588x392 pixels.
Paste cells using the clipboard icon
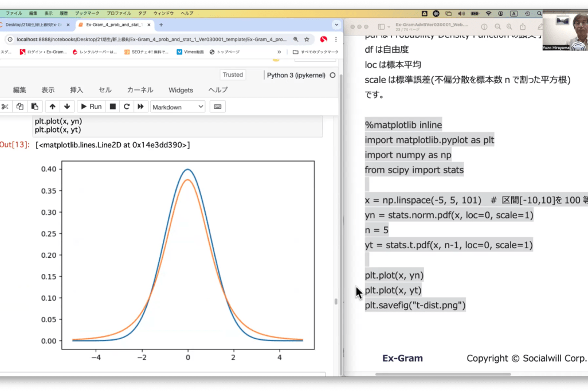coord(34,107)
